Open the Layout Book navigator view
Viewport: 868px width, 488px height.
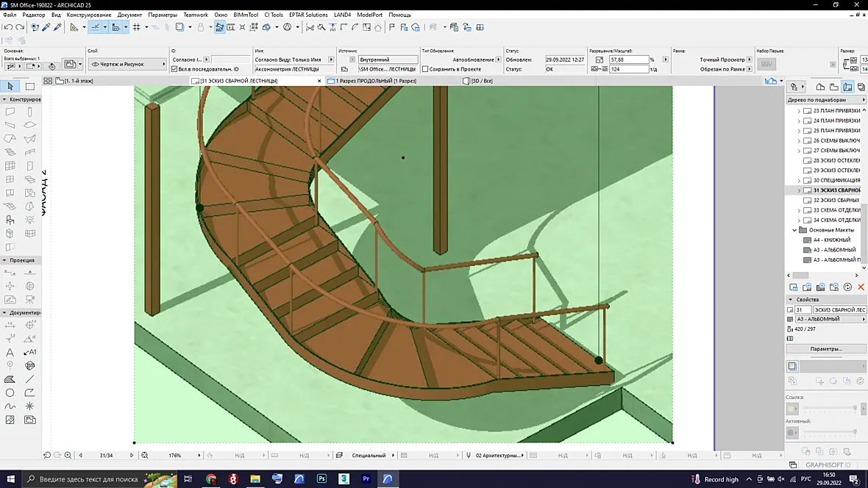tap(847, 87)
